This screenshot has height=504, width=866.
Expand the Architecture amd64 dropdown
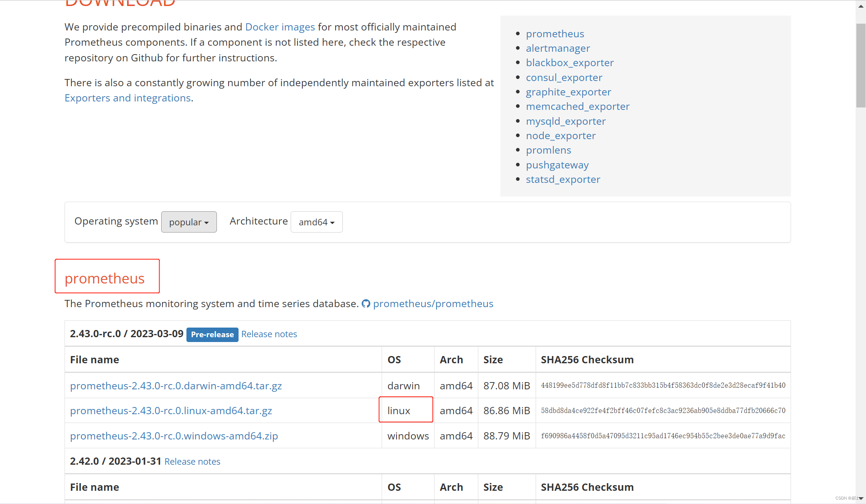316,222
